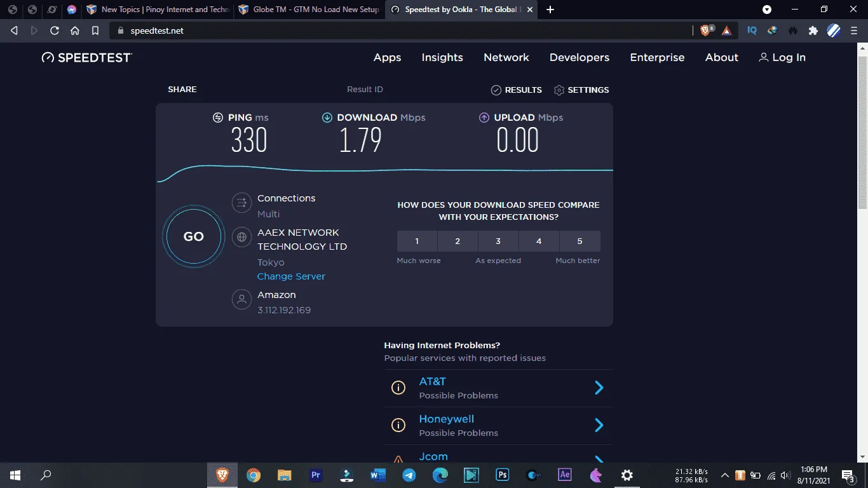
Task: Open Microsoft Word from the taskbar
Action: pyautogui.click(x=378, y=475)
